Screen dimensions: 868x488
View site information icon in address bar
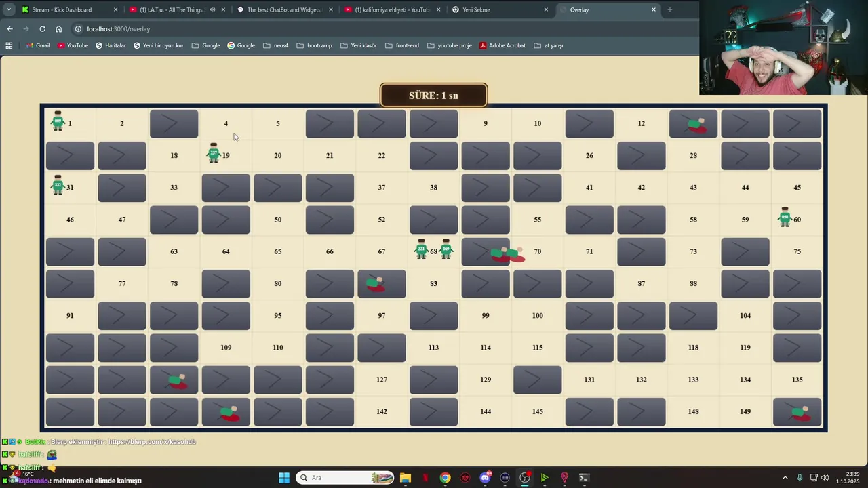coord(78,29)
